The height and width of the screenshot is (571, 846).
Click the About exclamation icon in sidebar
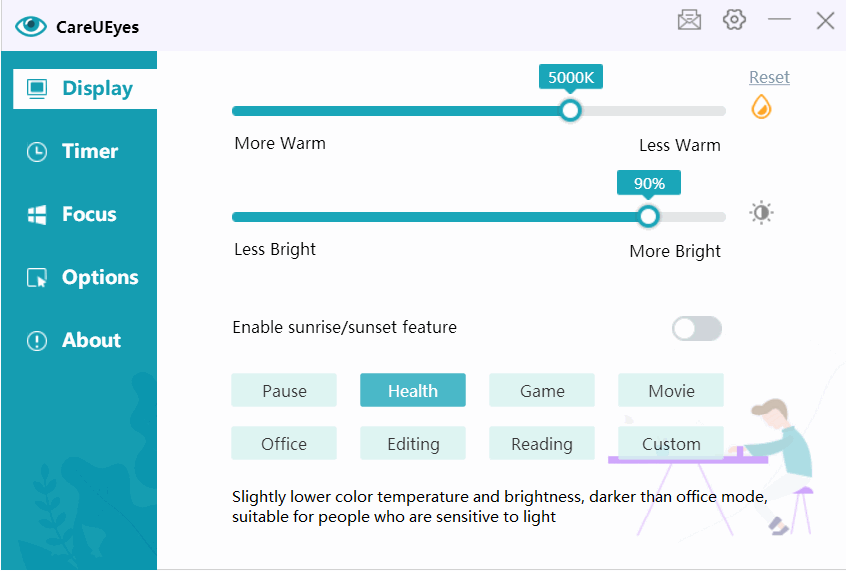click(37, 341)
